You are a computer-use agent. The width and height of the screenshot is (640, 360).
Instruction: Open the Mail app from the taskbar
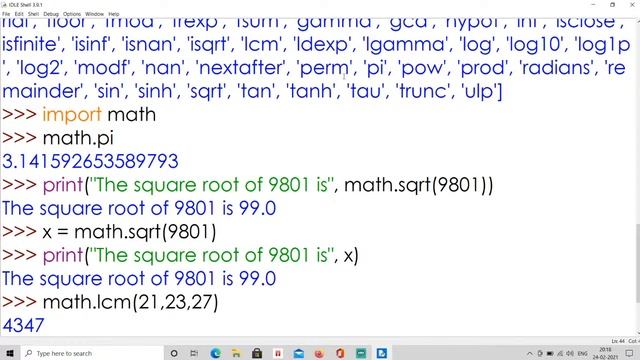point(299,353)
